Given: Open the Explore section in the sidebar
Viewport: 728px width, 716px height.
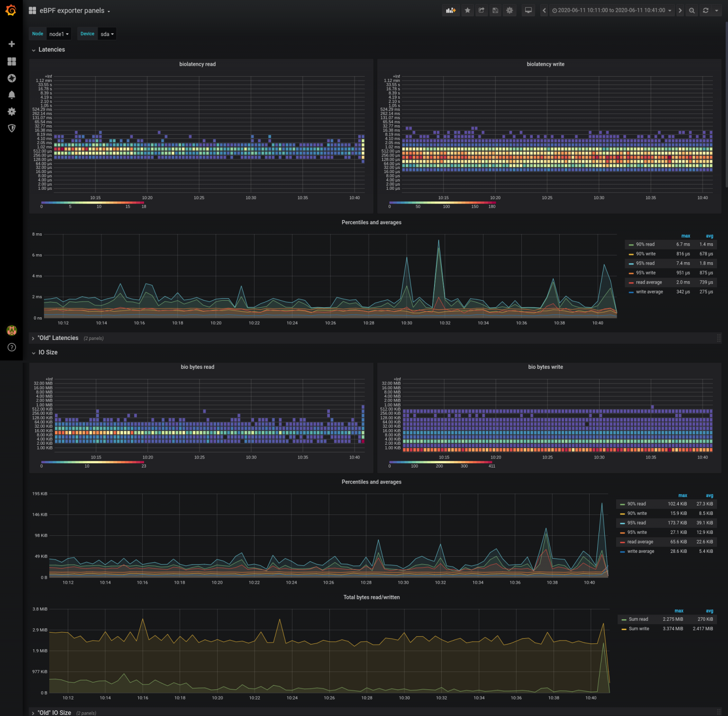Looking at the screenshot, I should tap(11, 78).
